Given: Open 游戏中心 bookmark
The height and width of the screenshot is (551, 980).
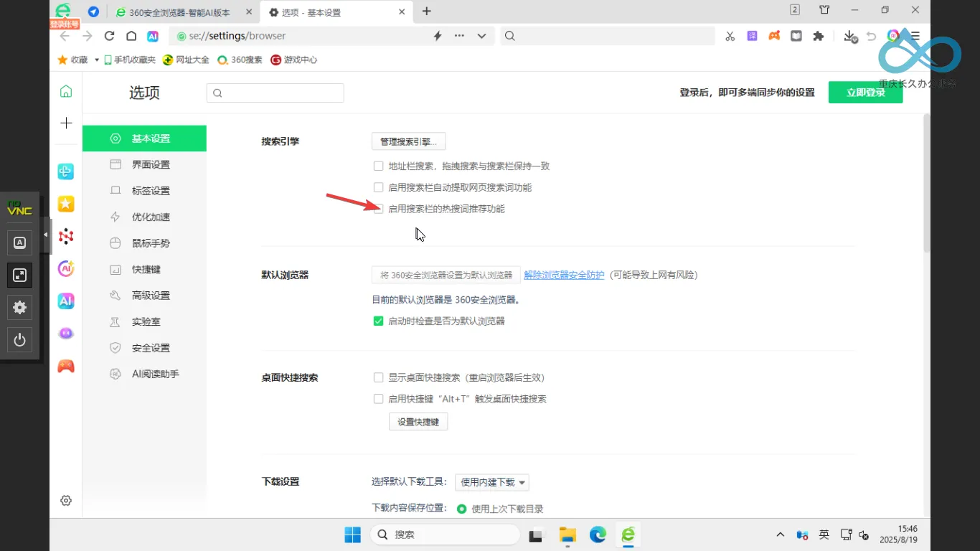Looking at the screenshot, I should (293, 60).
